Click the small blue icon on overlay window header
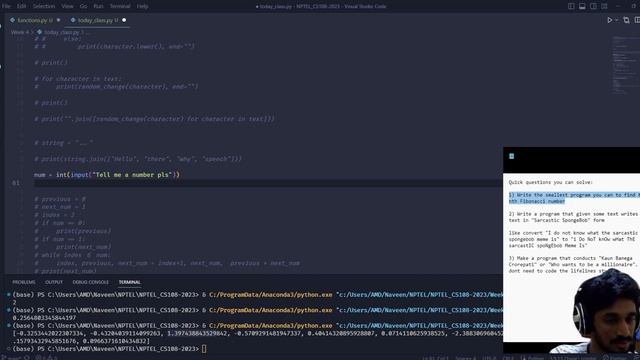Image resolution: width=640 pixels, height=360 pixels. 511,156
